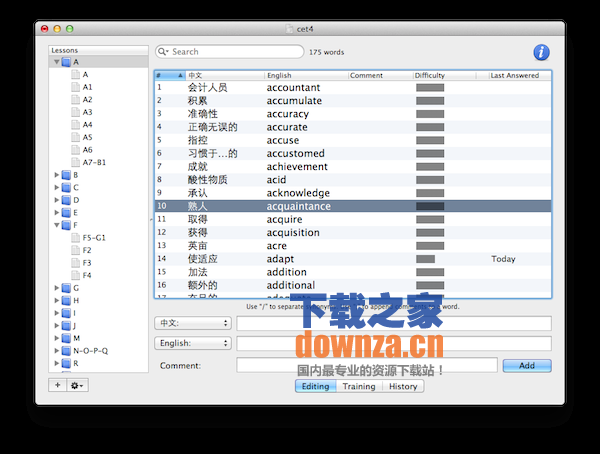Click the Today cell in adapt row
Viewport: 600px width, 454px height.
point(503,259)
